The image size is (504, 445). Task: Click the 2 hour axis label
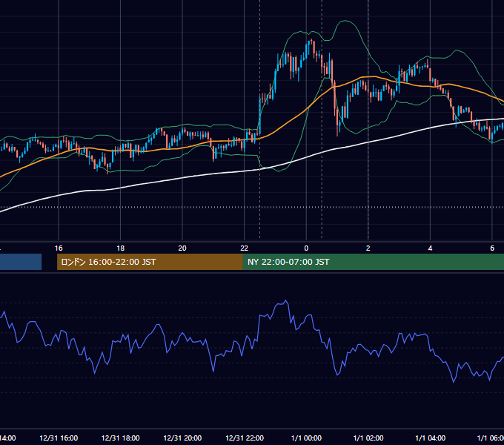tap(368, 248)
